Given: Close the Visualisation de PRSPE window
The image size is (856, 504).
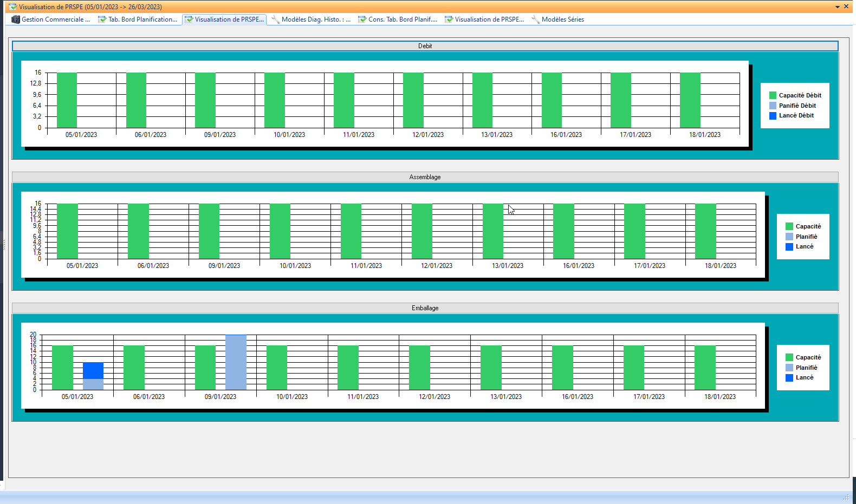Looking at the screenshot, I should click(x=846, y=6).
